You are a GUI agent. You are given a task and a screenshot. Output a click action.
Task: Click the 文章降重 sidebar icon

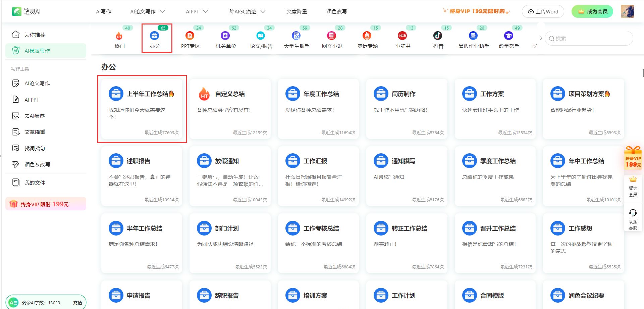[x=16, y=132]
